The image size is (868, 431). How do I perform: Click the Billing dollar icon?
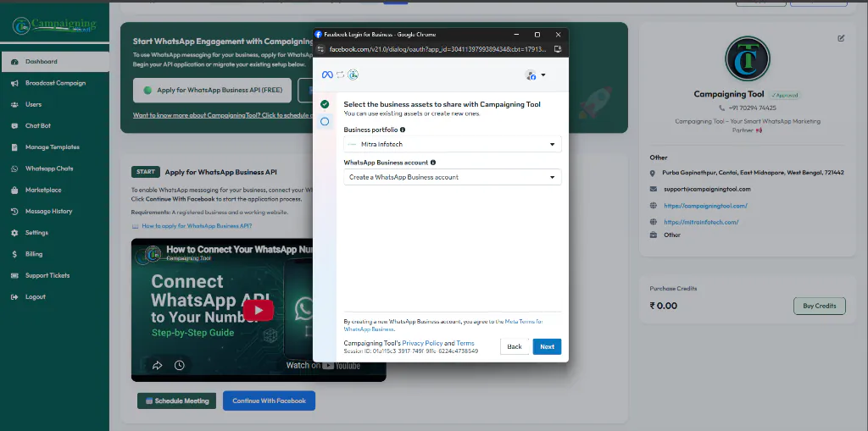(14, 254)
